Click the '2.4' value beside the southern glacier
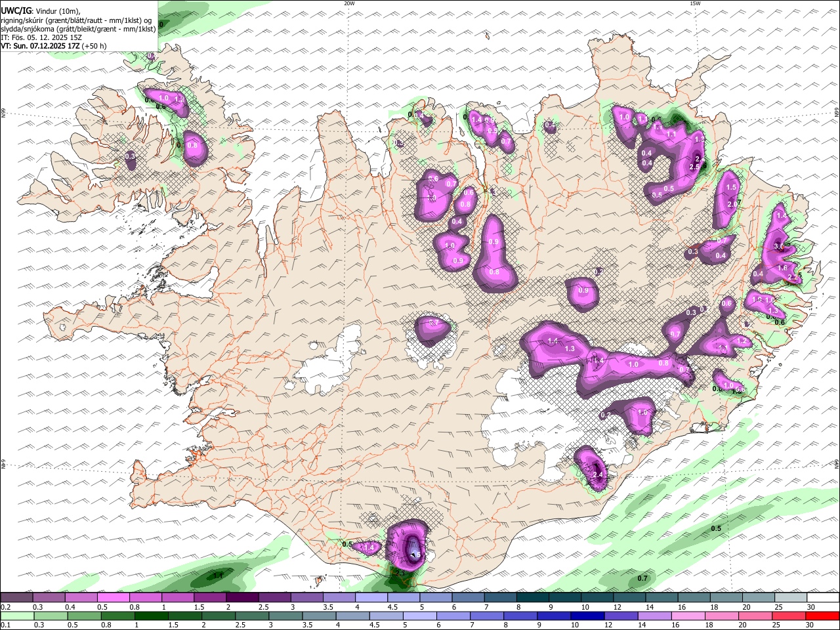The image size is (840, 630). [597, 475]
